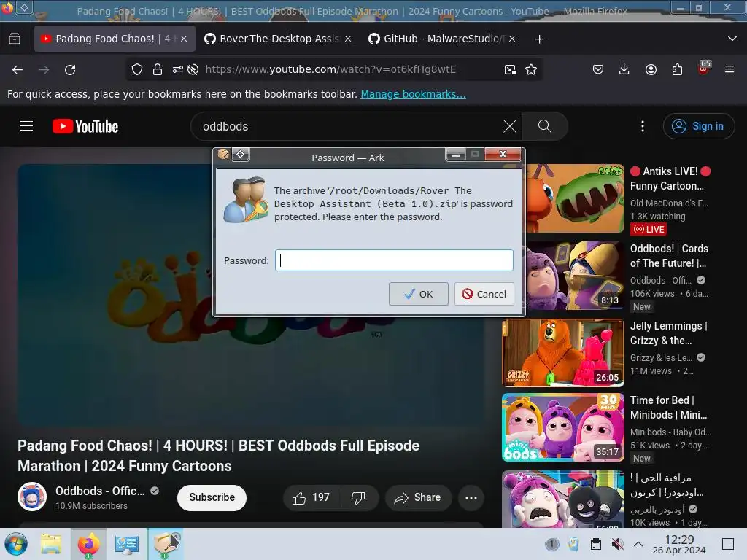Open the YouTube settings three-dot menu
The width and height of the screenshot is (747, 560).
(x=643, y=126)
